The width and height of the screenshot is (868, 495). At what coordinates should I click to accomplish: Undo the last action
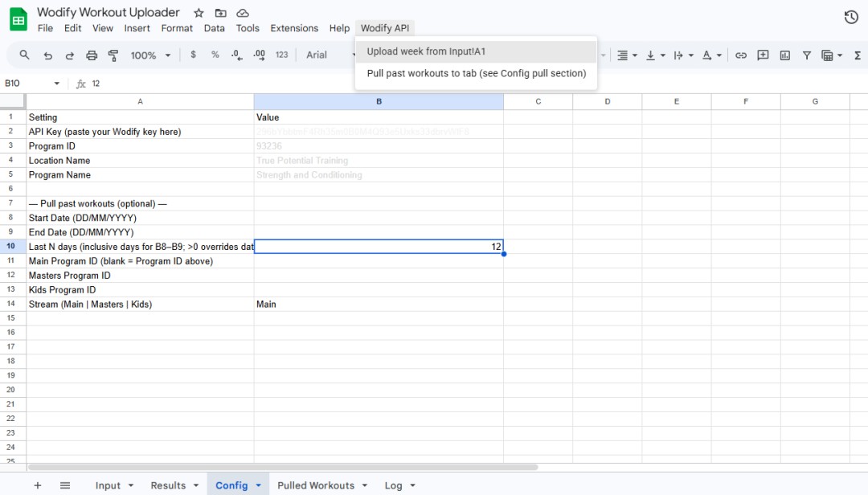pyautogui.click(x=47, y=55)
